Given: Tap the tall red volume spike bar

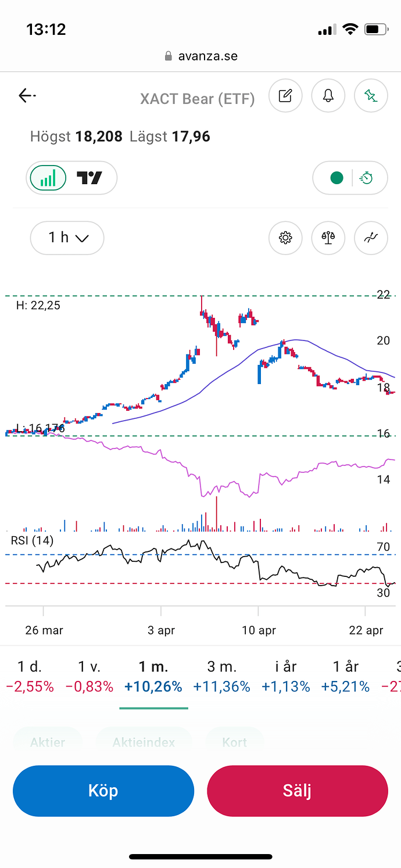Looking at the screenshot, I should tap(216, 514).
